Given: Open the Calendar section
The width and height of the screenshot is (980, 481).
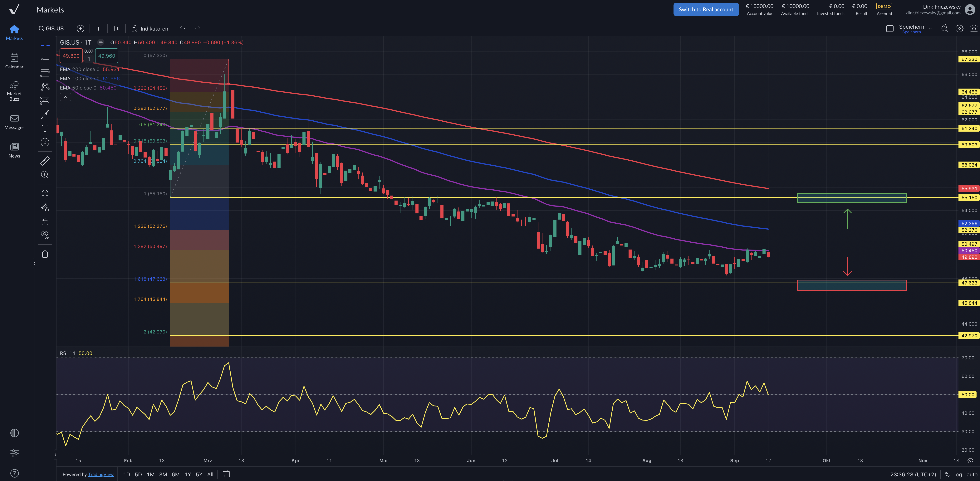Looking at the screenshot, I should pyautogui.click(x=14, y=61).
